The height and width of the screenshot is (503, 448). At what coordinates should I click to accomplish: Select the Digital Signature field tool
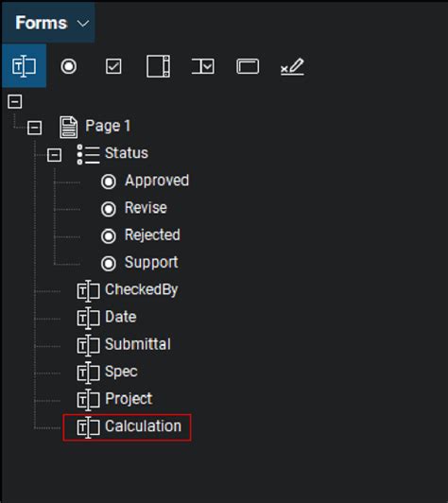(x=292, y=66)
